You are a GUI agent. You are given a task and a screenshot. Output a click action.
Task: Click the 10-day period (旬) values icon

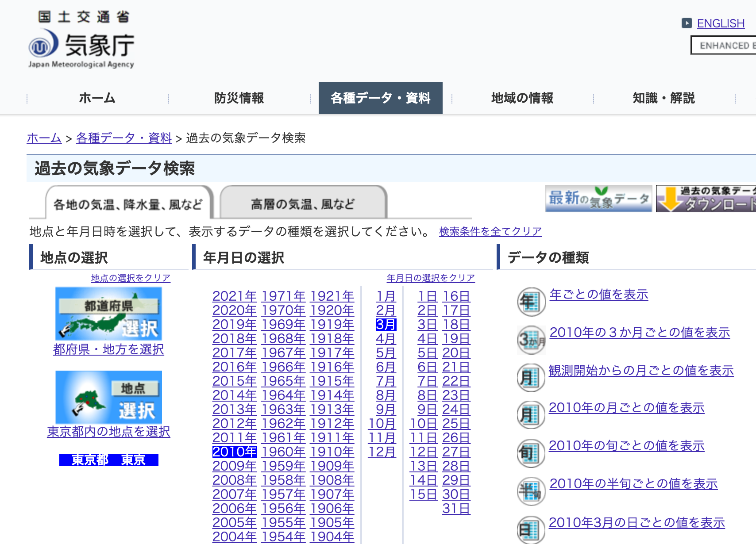[x=531, y=453]
